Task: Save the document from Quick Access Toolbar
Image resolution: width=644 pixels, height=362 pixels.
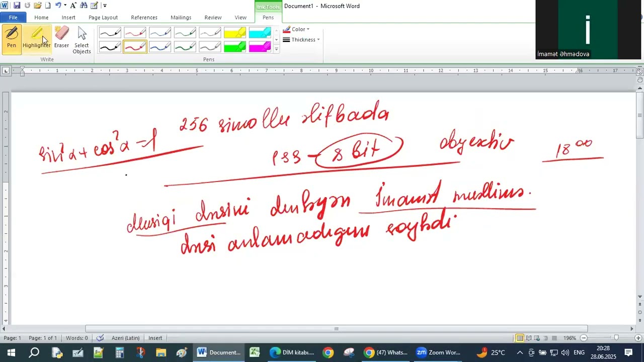Action: pos(17,6)
